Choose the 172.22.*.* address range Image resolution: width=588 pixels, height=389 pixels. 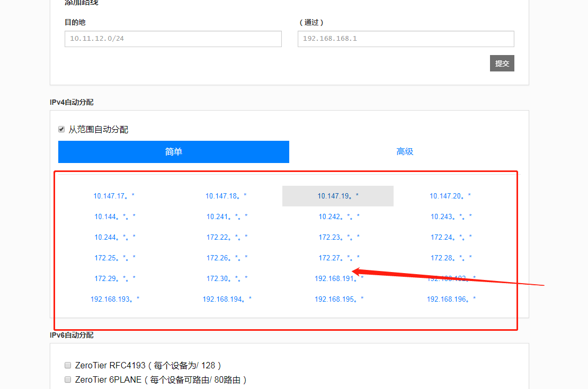tap(227, 237)
